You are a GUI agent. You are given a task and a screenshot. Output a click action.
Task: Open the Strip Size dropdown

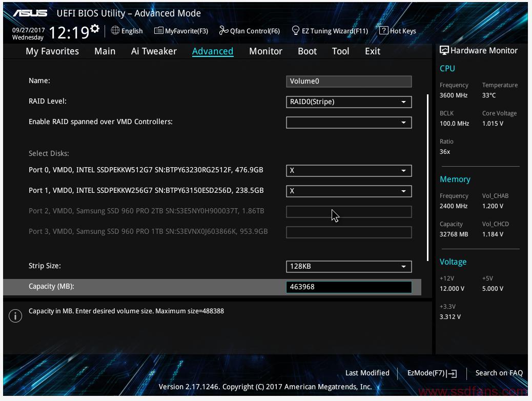tap(349, 267)
